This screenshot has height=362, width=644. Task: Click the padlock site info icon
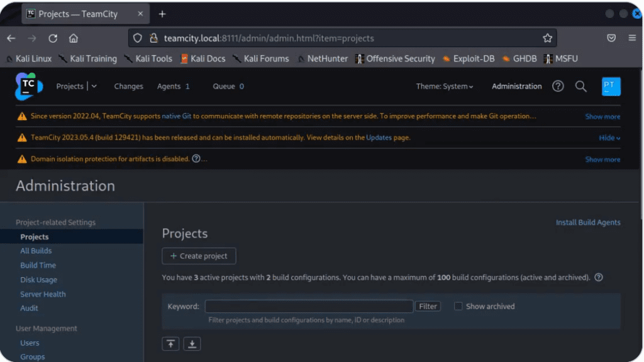[x=153, y=38]
